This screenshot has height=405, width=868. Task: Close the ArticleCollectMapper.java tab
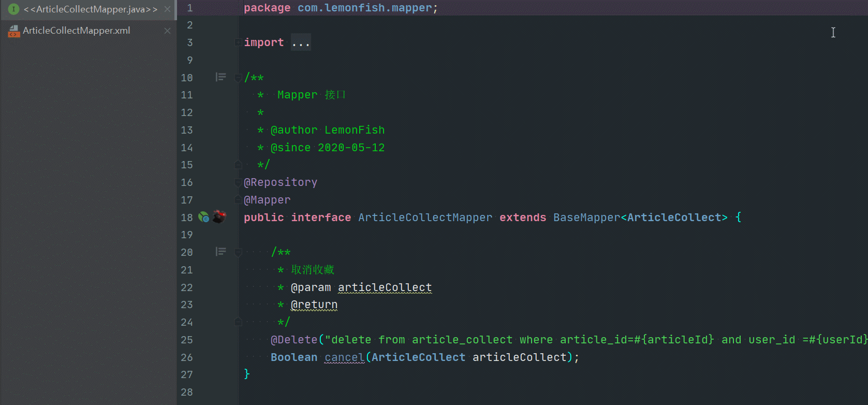167,9
